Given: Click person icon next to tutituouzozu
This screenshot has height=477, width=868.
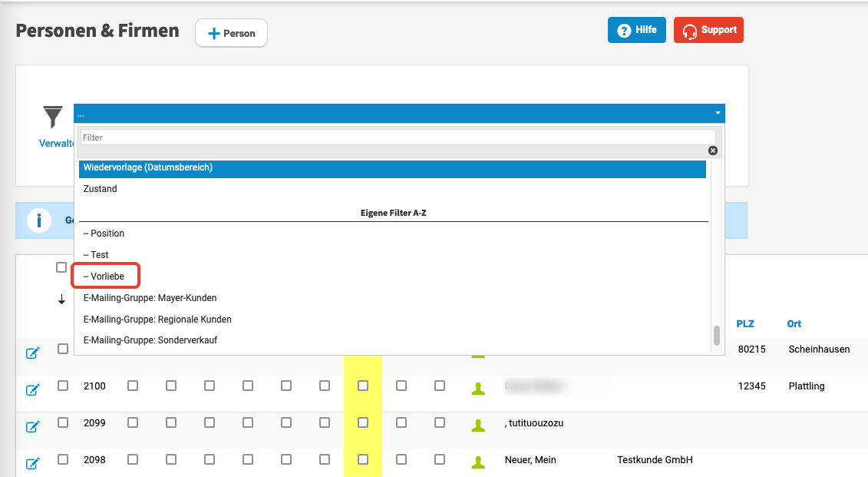Looking at the screenshot, I should (478, 425).
